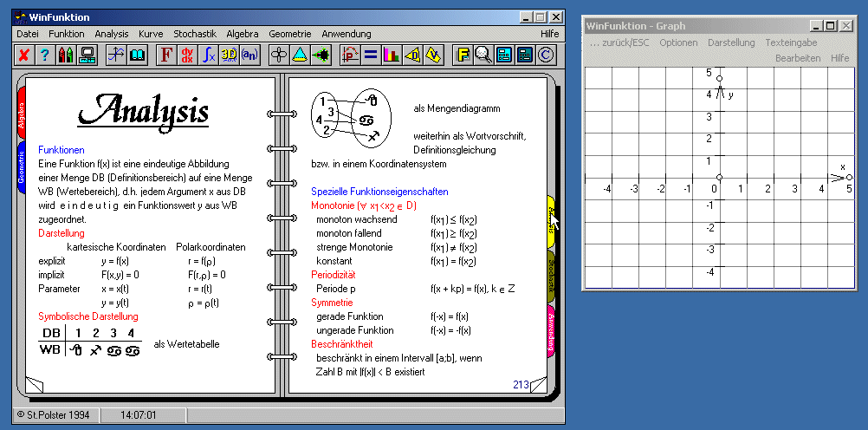Open the fractal Mandelbrot icon
This screenshot has width=868, height=430.
[321, 55]
